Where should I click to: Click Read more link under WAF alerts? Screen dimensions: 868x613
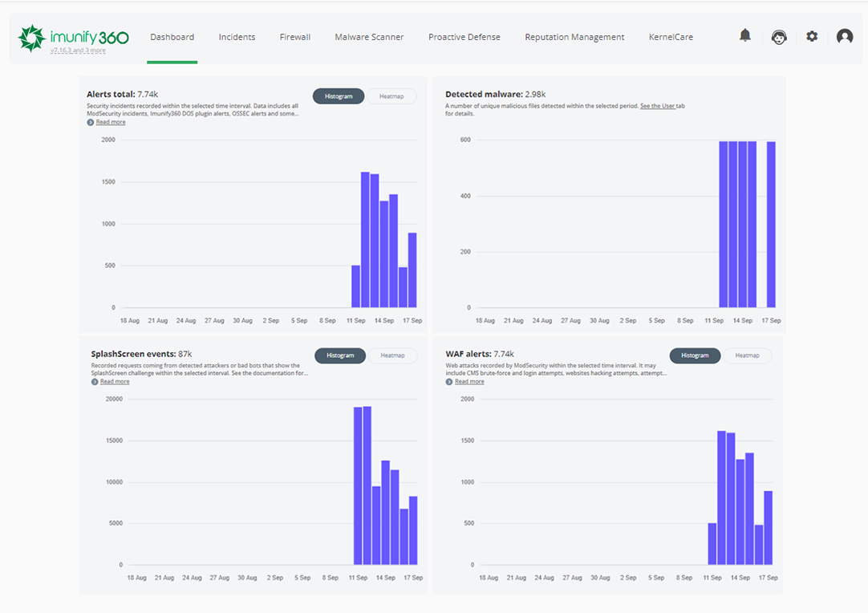[x=469, y=381]
